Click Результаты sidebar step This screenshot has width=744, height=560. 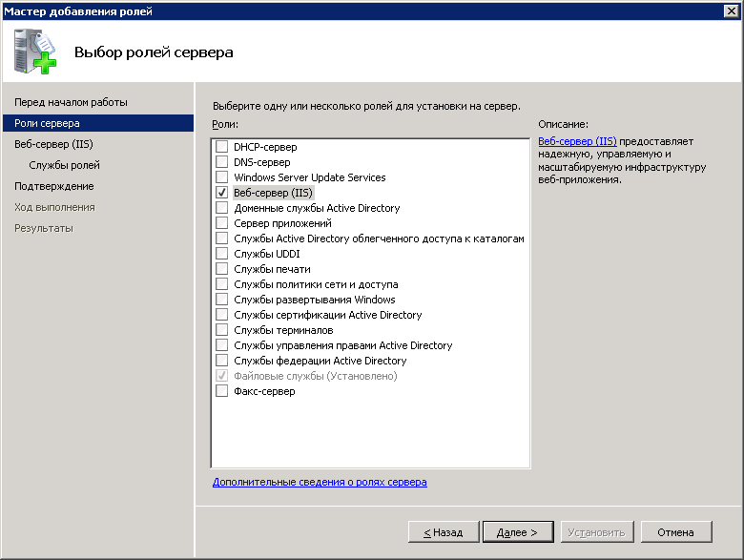click(44, 228)
